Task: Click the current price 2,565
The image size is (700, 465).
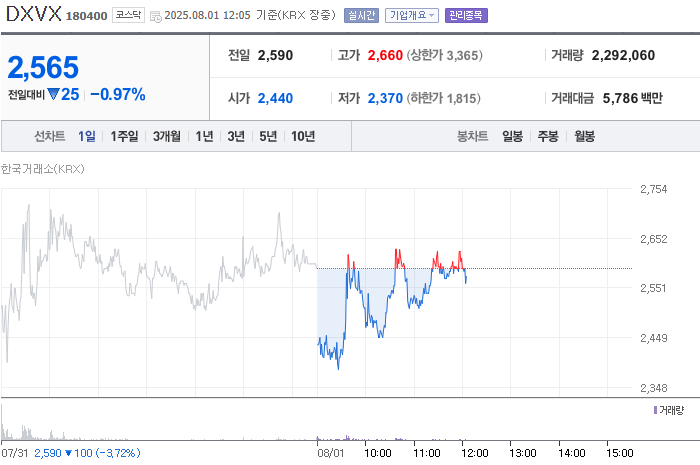Action: pos(43,67)
